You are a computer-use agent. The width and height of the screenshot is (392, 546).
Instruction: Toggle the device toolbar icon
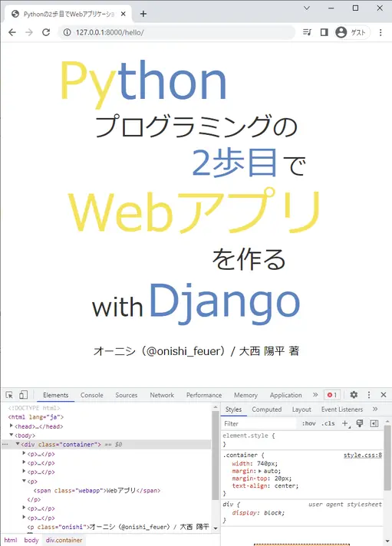[x=23, y=395]
